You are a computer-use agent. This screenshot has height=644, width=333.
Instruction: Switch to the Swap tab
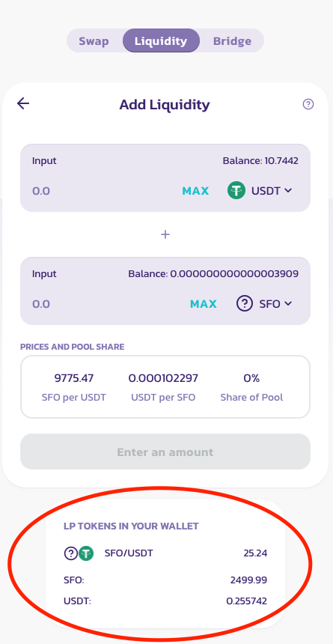tap(94, 41)
